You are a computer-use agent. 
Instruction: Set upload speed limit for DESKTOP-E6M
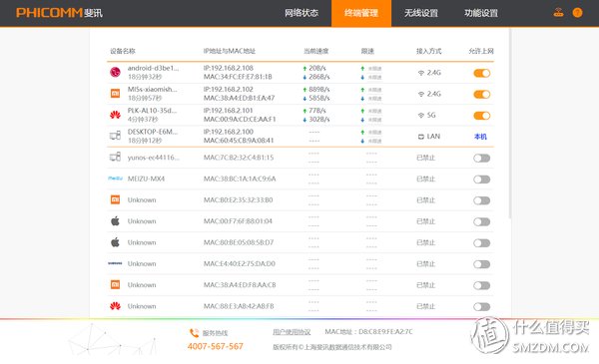point(374,133)
